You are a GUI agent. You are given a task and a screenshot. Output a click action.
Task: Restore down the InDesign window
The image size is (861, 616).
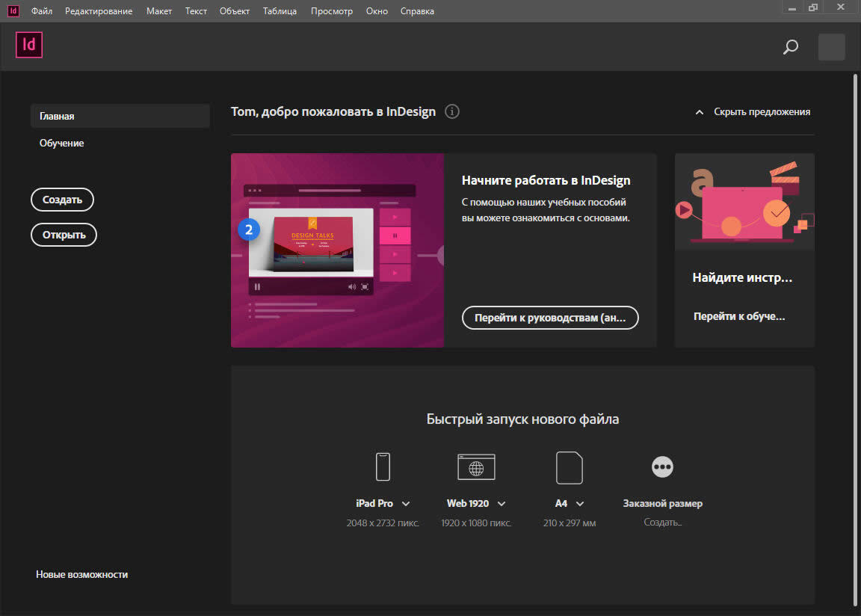point(813,7)
